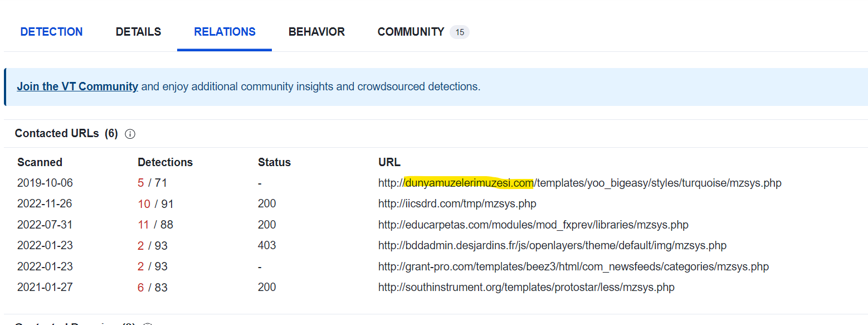Click the 2019-10-06 scanned date
Image resolution: width=868 pixels, height=325 pixels.
(x=45, y=183)
